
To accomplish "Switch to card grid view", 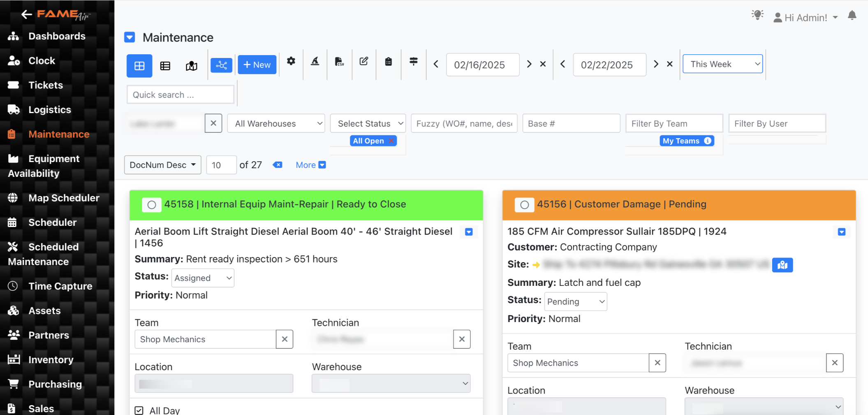I will [x=139, y=65].
